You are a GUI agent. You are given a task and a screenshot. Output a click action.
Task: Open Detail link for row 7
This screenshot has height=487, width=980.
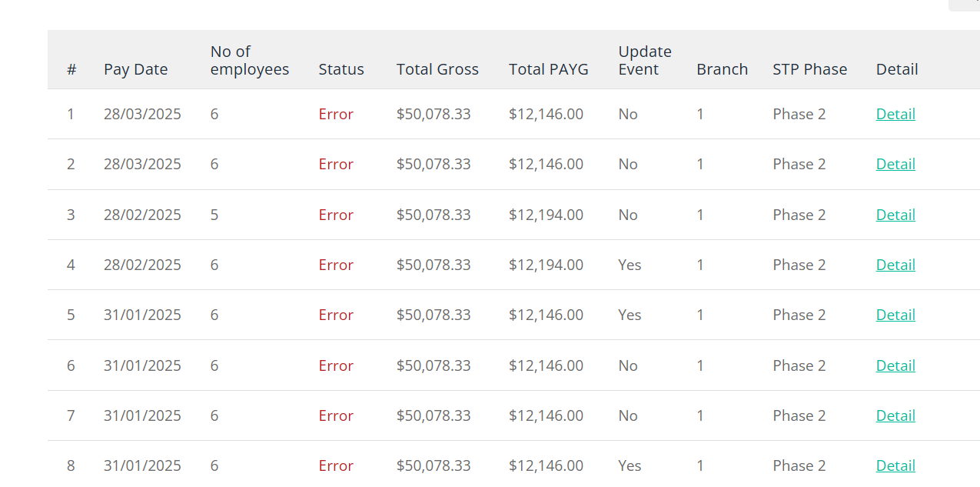click(x=895, y=415)
